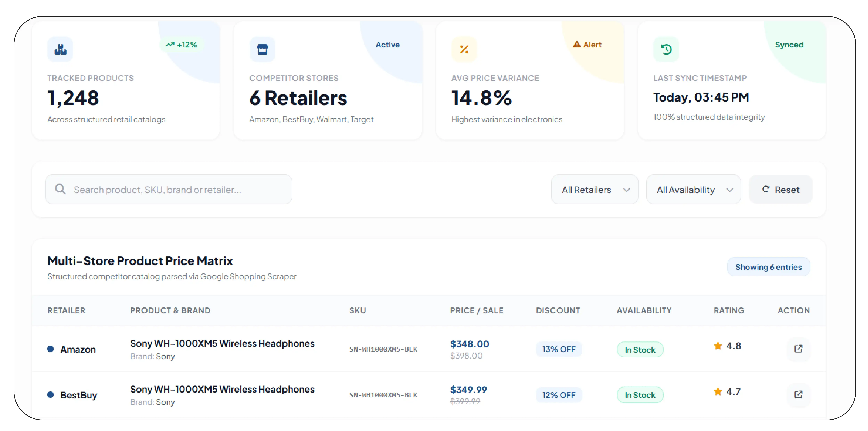Click the BestBuy retailer blue dot

pos(51,394)
